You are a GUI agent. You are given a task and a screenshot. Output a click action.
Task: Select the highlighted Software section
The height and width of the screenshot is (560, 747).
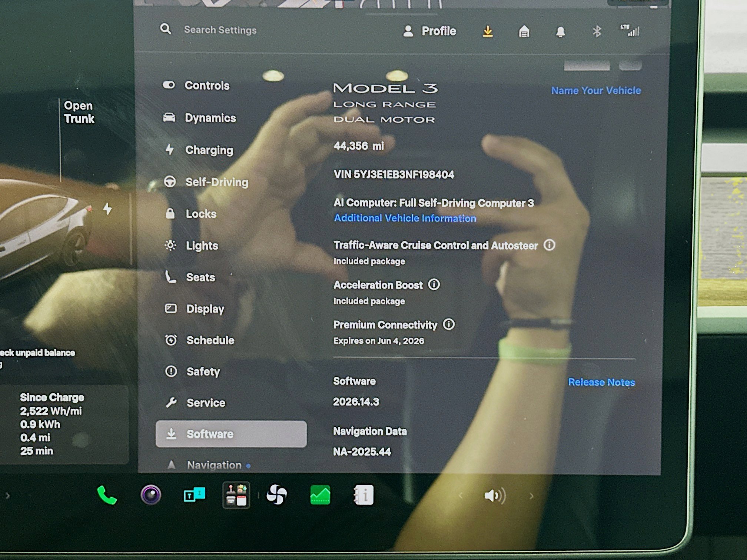[231, 434]
